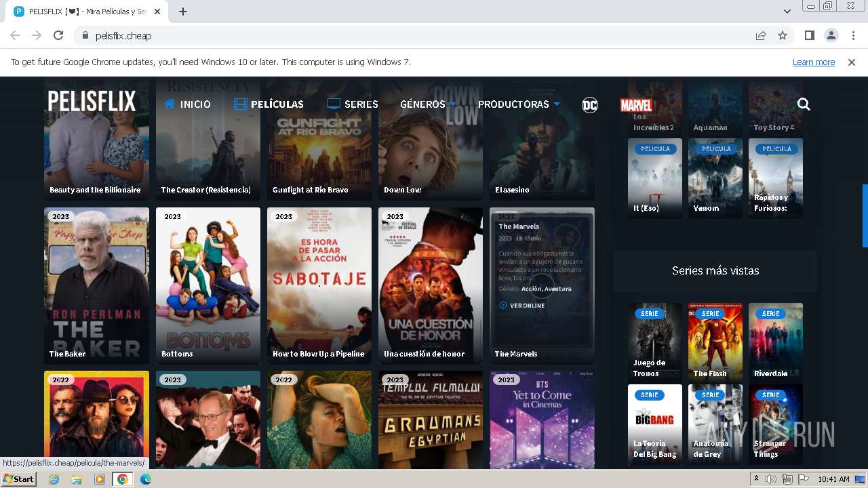868x488 pixels.
Task: Click the system tray volume icon
Action: (x=771, y=479)
